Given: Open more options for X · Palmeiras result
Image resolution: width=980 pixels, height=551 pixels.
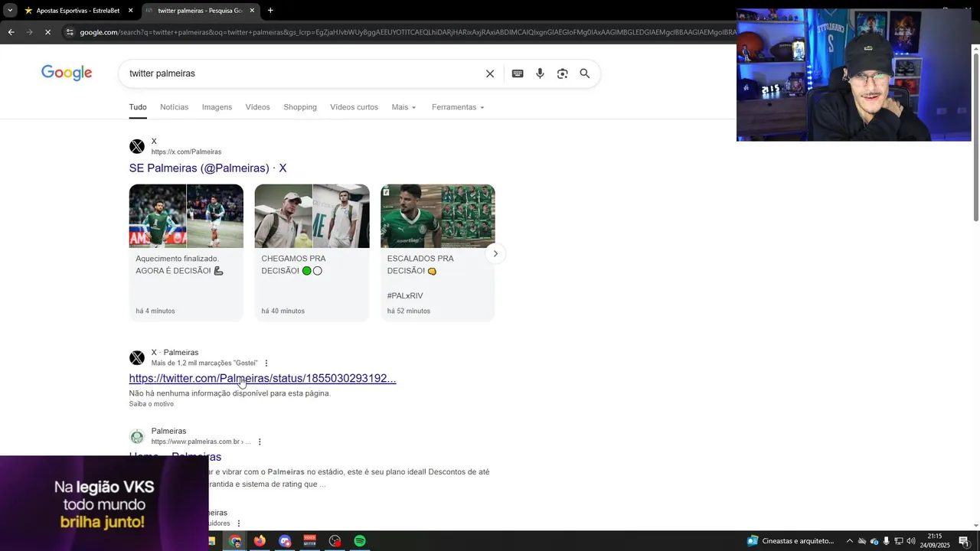Looking at the screenshot, I should [266, 363].
